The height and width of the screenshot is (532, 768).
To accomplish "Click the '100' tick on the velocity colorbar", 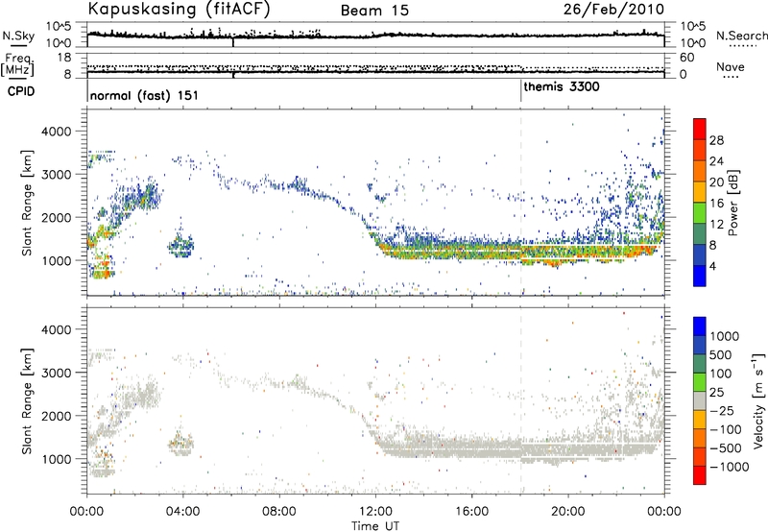I will (x=721, y=374).
